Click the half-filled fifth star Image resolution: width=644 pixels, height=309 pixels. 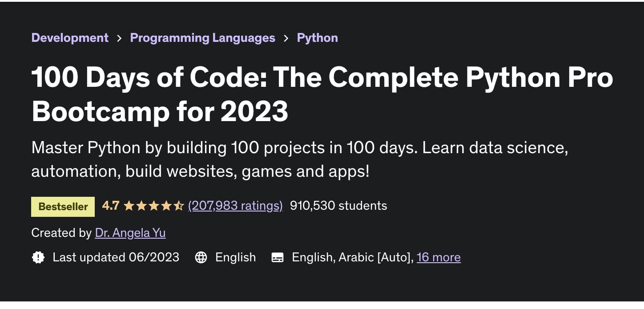pyautogui.click(x=178, y=206)
